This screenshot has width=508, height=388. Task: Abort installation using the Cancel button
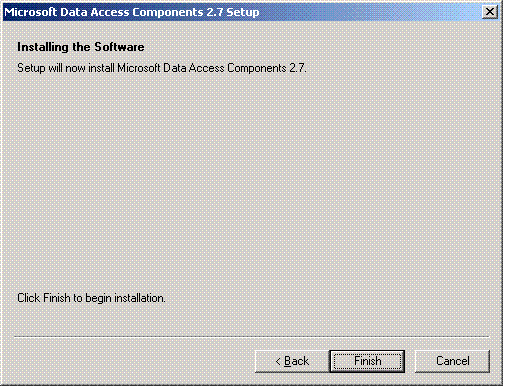coord(452,361)
